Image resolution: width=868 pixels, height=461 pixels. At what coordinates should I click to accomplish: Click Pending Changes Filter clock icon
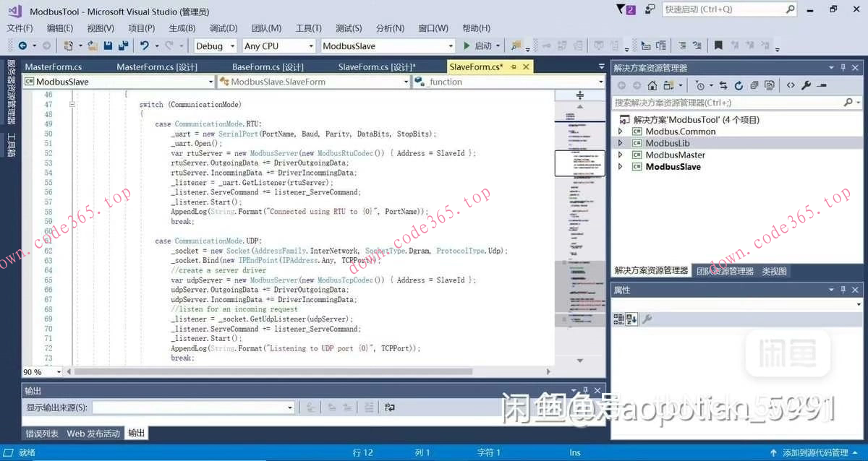pos(699,85)
